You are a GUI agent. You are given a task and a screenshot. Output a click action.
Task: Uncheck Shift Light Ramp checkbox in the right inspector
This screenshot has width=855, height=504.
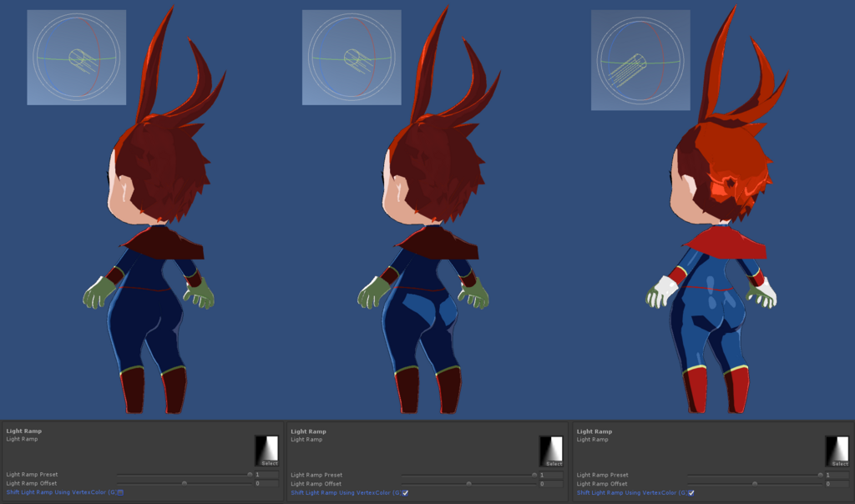pyautogui.click(x=691, y=493)
